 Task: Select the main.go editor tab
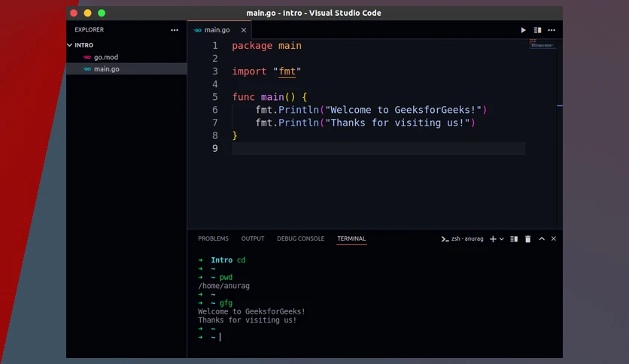[220, 30]
